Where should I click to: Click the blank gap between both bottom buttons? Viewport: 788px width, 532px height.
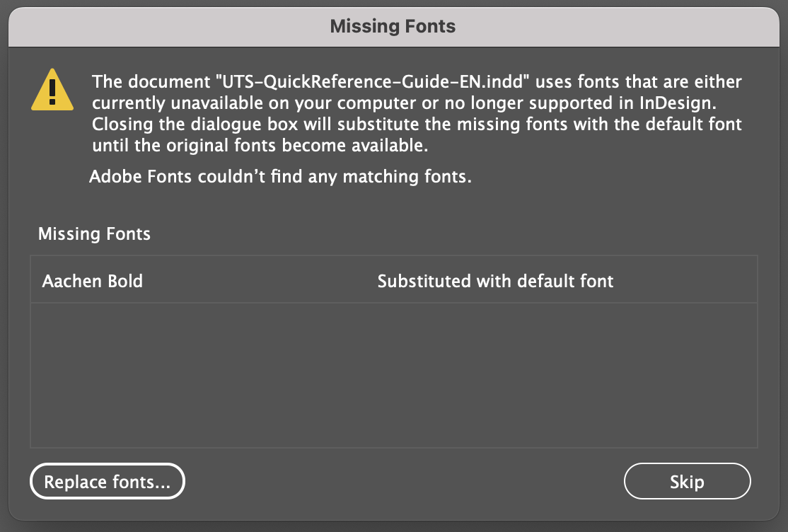pyautogui.click(x=403, y=482)
